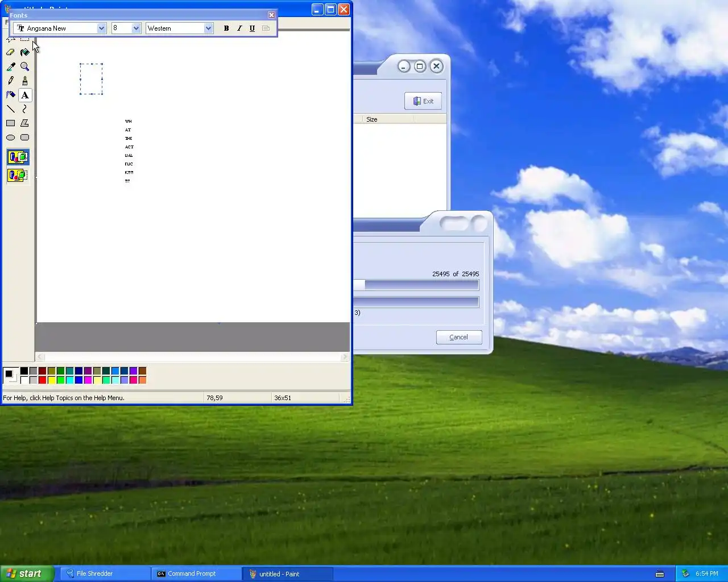The height and width of the screenshot is (582, 728).
Task: Pick the bright red color swatch
Action: pyautogui.click(x=42, y=380)
